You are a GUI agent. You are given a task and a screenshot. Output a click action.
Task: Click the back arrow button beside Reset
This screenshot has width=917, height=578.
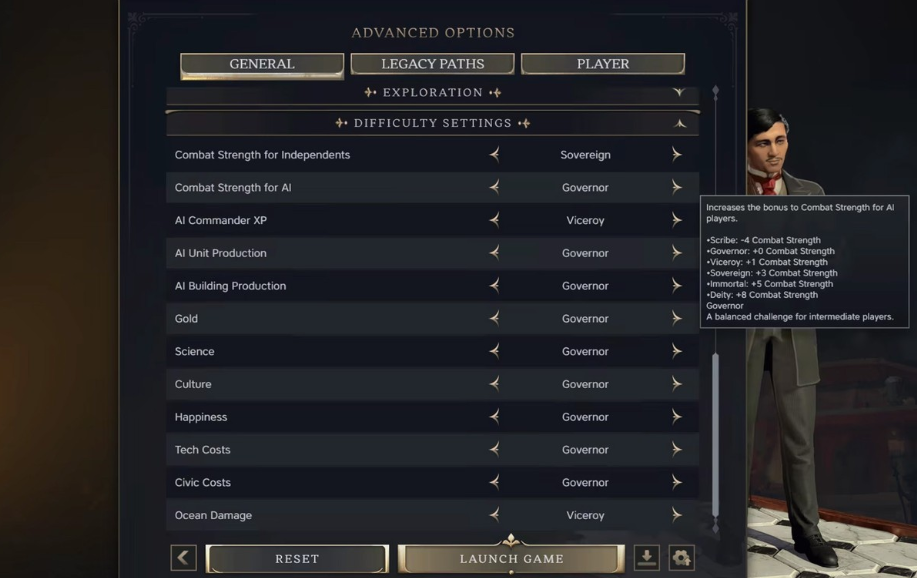point(184,558)
